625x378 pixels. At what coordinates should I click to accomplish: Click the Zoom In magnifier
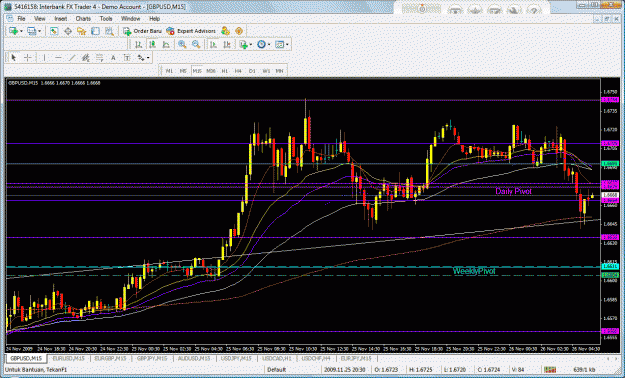coord(182,45)
